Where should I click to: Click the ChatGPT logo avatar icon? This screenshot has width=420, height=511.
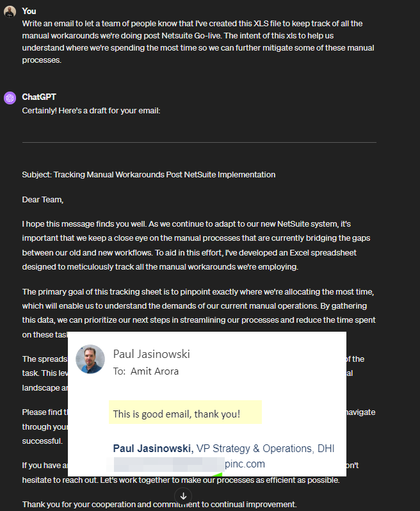coord(10,98)
